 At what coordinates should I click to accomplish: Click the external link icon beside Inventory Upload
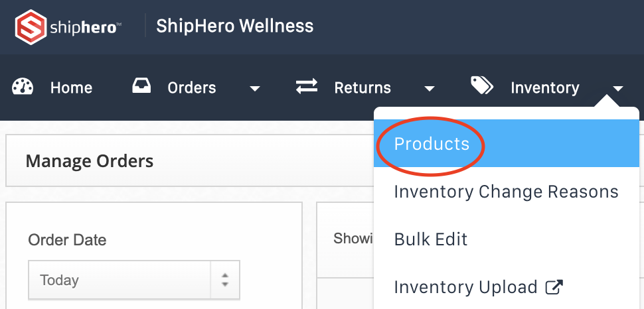coord(554,287)
